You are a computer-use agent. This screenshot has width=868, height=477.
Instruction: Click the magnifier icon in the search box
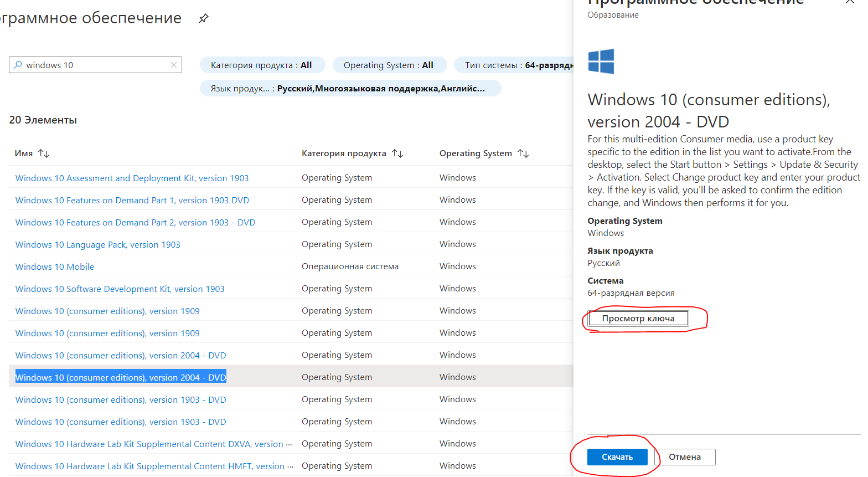(x=18, y=65)
